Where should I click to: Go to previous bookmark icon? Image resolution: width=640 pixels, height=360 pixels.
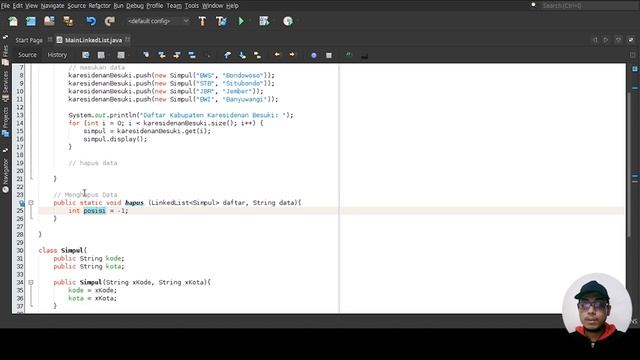click(x=227, y=55)
